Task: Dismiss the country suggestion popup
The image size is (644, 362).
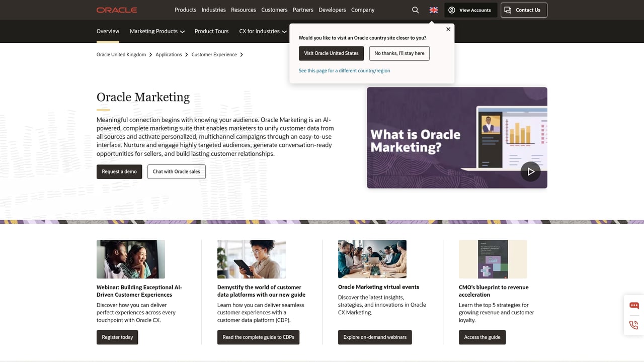Action: coord(448,29)
